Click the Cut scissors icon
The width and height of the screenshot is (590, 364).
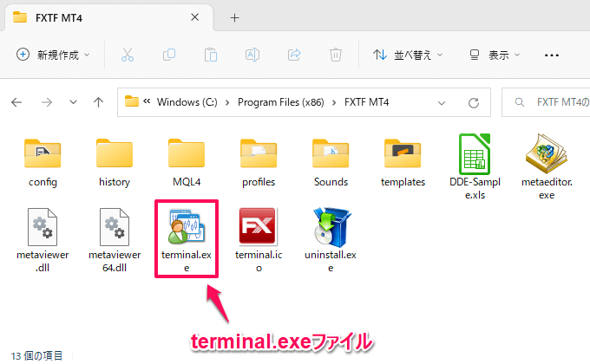pyautogui.click(x=128, y=55)
